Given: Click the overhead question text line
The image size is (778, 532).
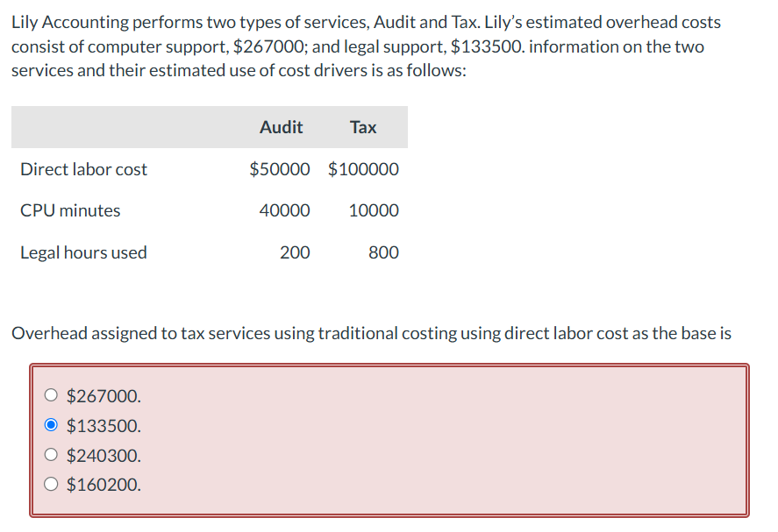Looking at the screenshot, I should click(x=377, y=332).
